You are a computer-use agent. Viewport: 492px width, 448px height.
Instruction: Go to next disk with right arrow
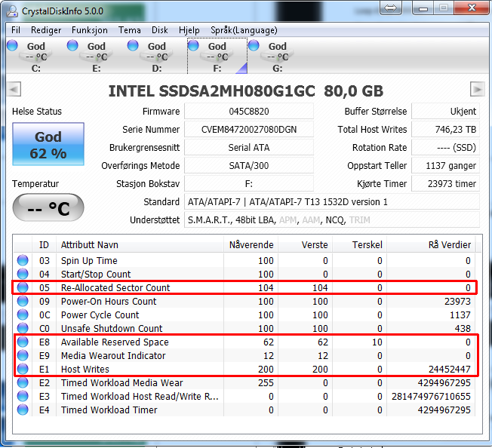(x=477, y=89)
